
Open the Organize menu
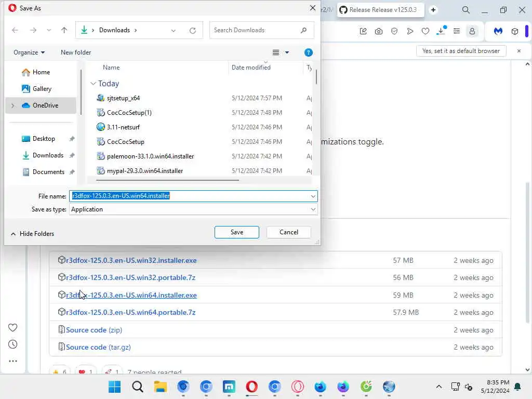pyautogui.click(x=29, y=52)
